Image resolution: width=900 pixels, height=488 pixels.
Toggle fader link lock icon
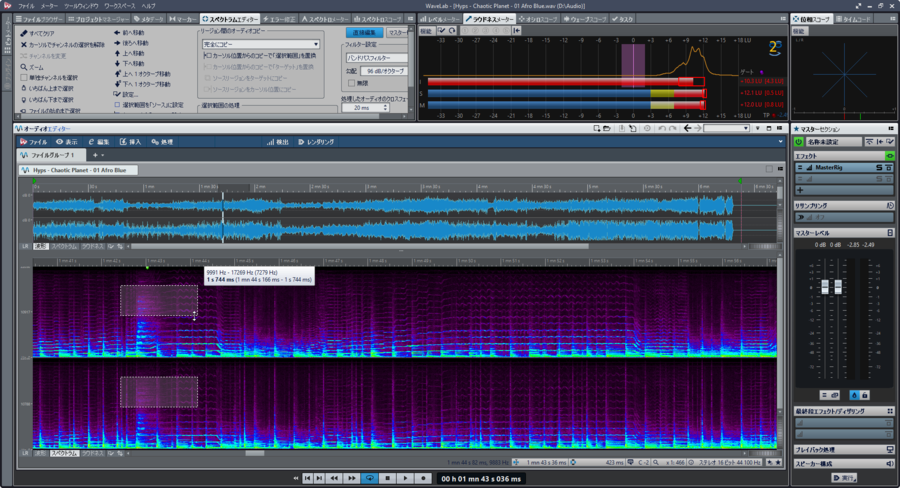[x=864, y=395]
